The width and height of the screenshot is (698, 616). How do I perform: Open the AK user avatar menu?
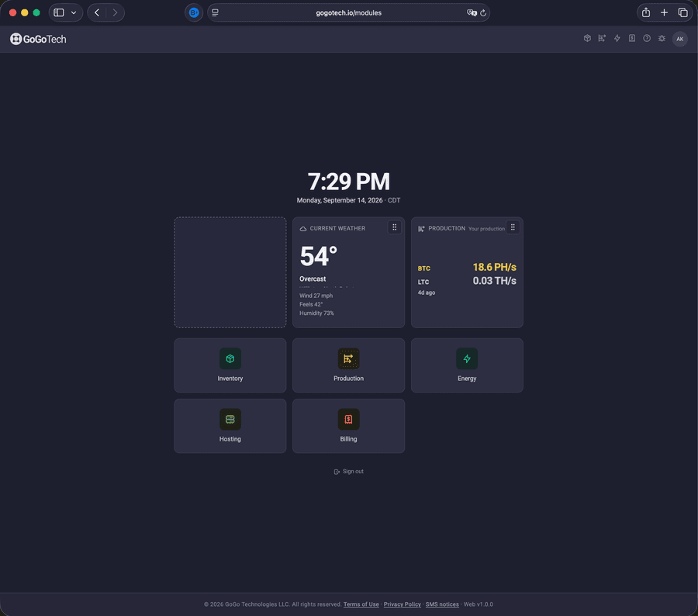tap(679, 39)
